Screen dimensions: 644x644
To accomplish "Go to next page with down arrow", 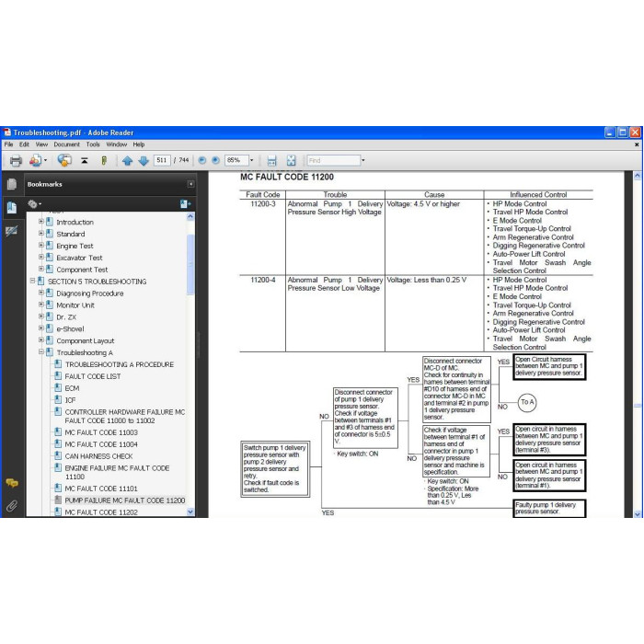I will (x=144, y=161).
